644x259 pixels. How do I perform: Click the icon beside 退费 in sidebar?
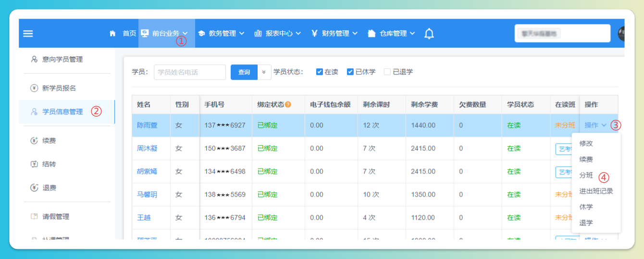pos(34,187)
